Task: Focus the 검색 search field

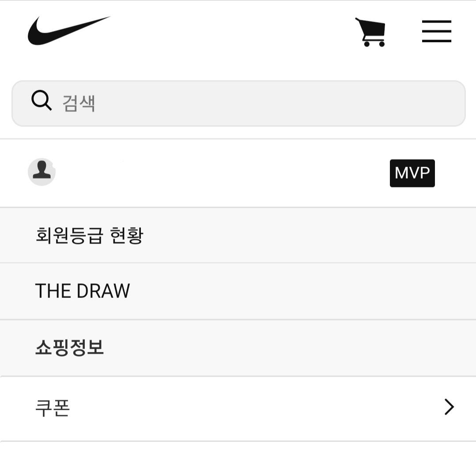Action: point(238,103)
